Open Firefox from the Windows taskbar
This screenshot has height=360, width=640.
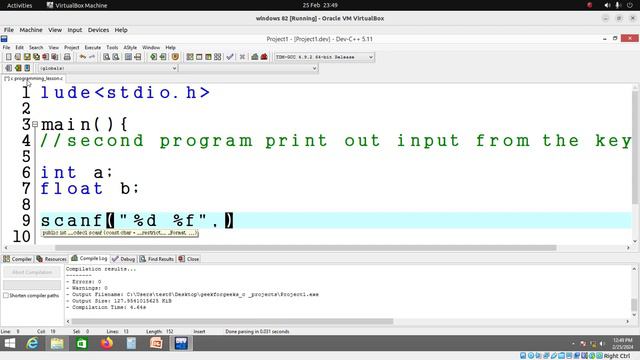[107, 343]
